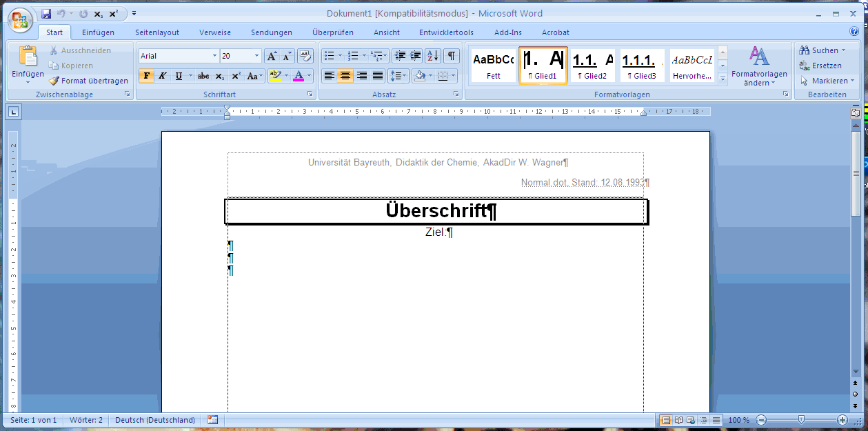The image size is (868, 431).
Task: Click the grow font size button
Action: (x=272, y=56)
